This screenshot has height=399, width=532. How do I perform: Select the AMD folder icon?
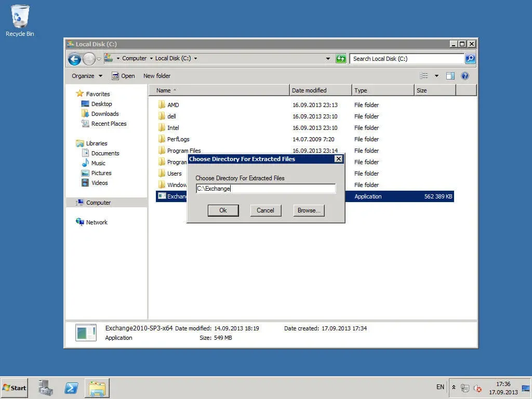tap(162, 105)
